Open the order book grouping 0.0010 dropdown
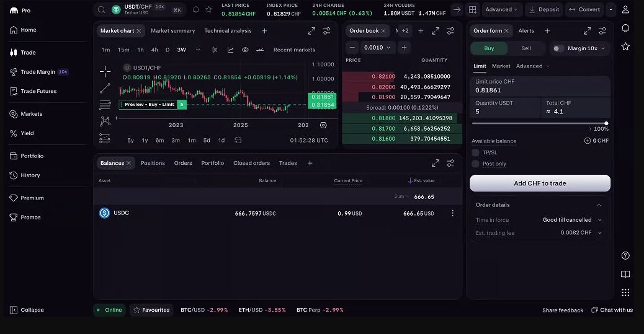Screen dimensions: 644x334 (x=377, y=48)
